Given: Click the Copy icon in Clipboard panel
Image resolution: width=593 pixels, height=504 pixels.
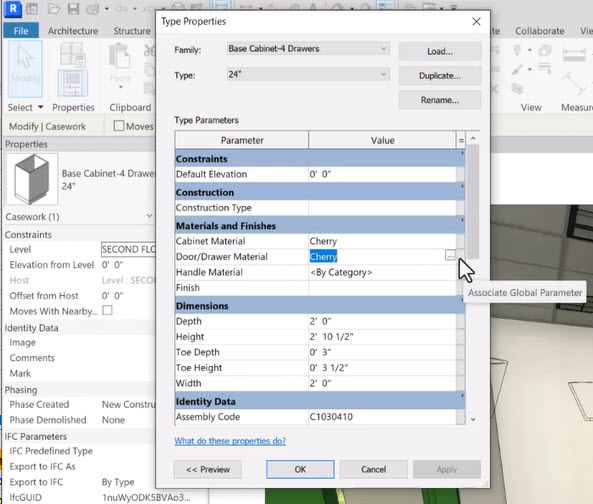Looking at the screenshot, I should [150, 70].
